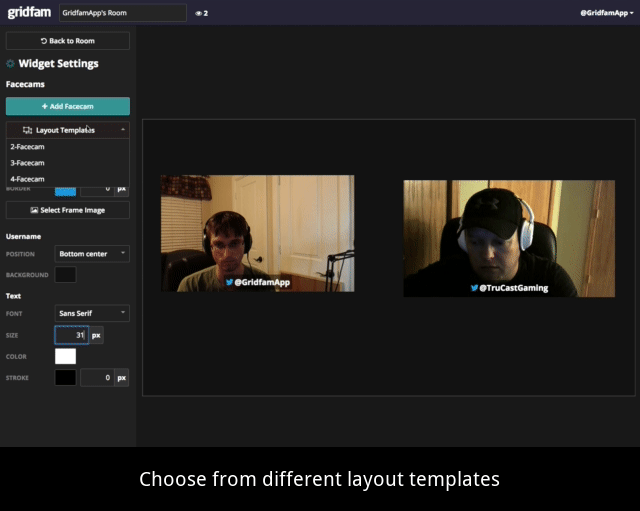Image resolution: width=640 pixels, height=511 pixels.
Task: Open Select Frame Image
Action: (x=68, y=210)
